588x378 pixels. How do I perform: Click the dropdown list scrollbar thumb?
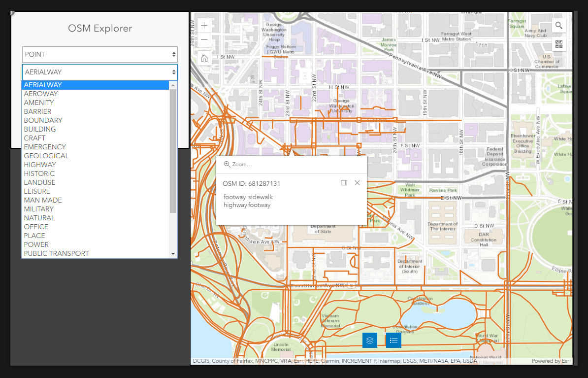(173, 151)
